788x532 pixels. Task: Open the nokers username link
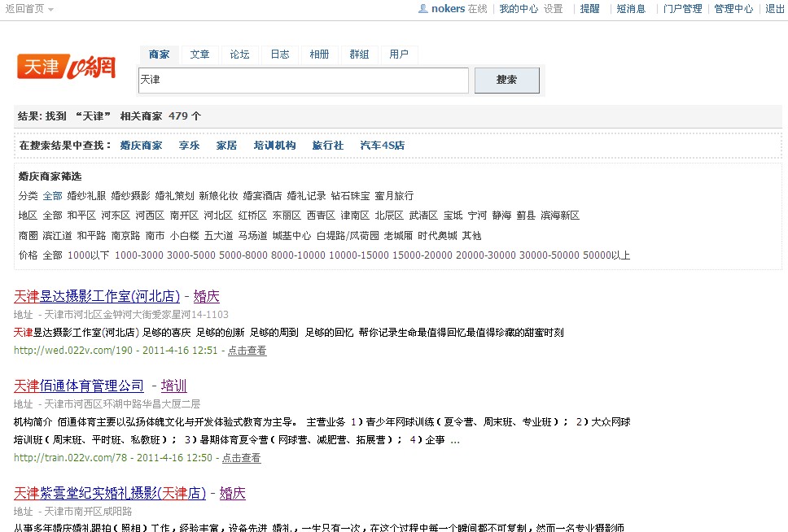[448, 9]
